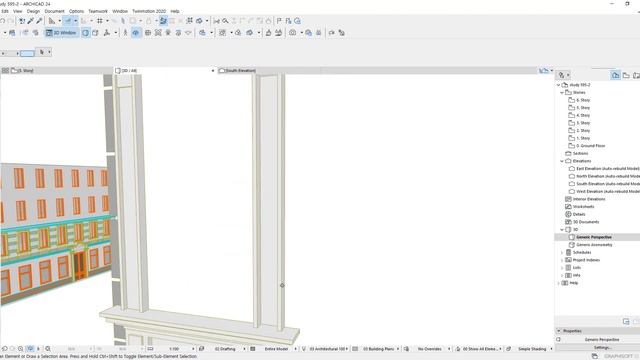Open the Navigator project chooser dropdown
Screen dimensions: 640x360
(x=564, y=75)
